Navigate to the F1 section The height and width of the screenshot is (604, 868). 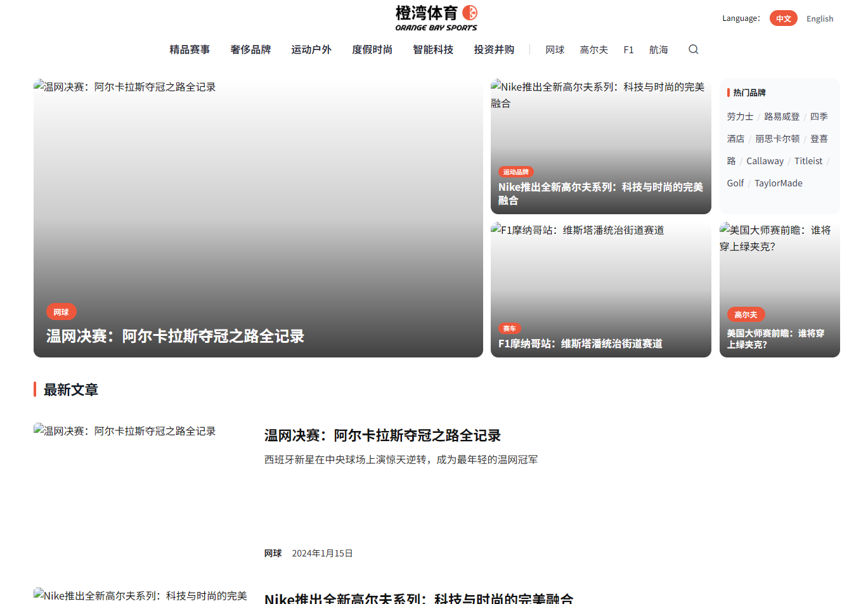coord(628,49)
